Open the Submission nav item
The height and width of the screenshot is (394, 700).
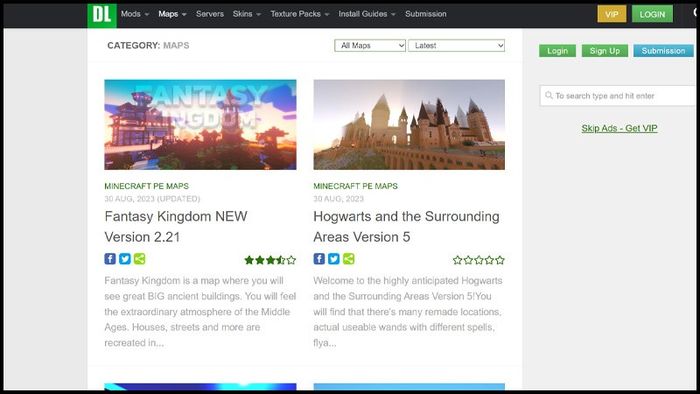[x=425, y=14]
